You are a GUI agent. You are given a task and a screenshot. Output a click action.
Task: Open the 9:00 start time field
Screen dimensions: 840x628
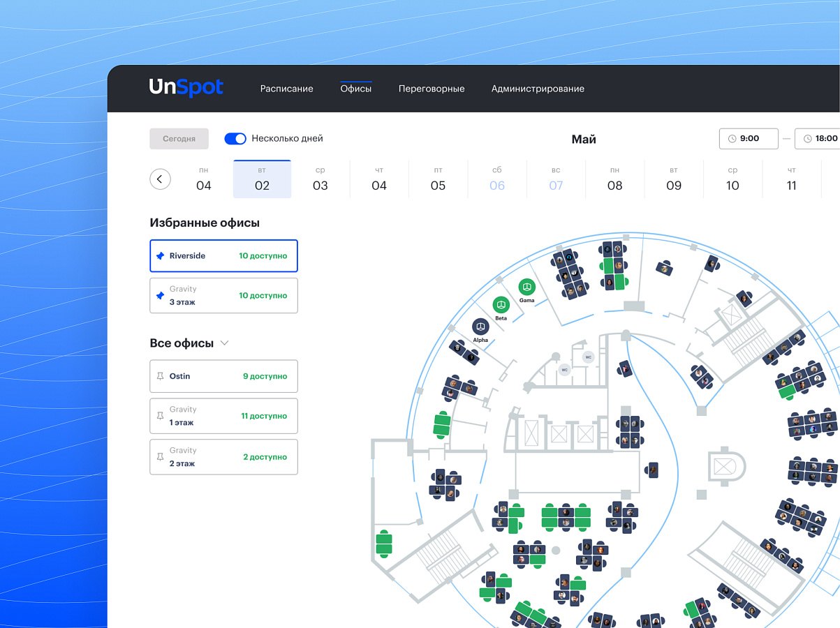(x=749, y=138)
